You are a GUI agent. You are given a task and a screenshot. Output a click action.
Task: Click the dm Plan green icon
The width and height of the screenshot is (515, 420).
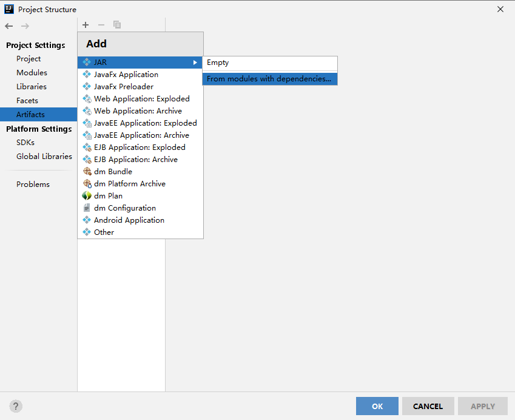pos(87,196)
